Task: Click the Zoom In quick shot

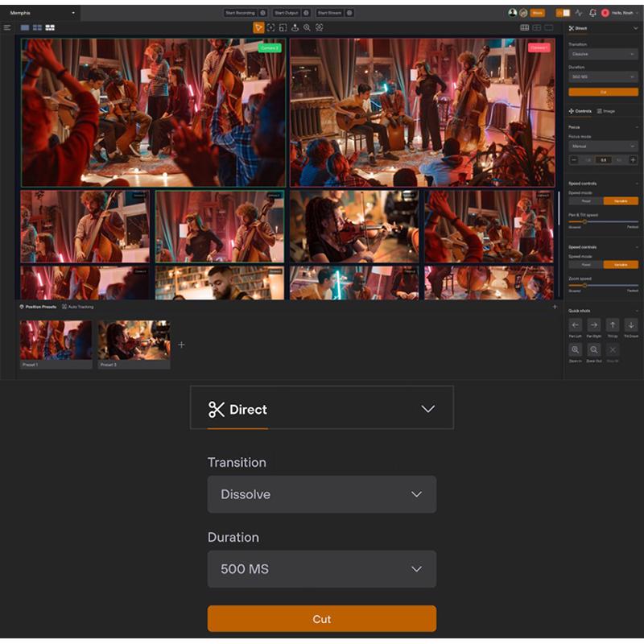Action: click(x=576, y=349)
